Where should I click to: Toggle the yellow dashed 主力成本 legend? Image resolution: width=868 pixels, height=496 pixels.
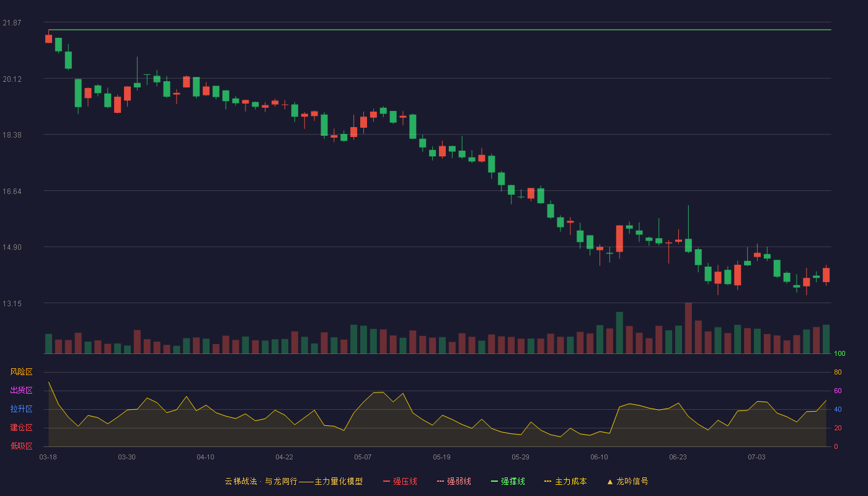[x=565, y=481]
